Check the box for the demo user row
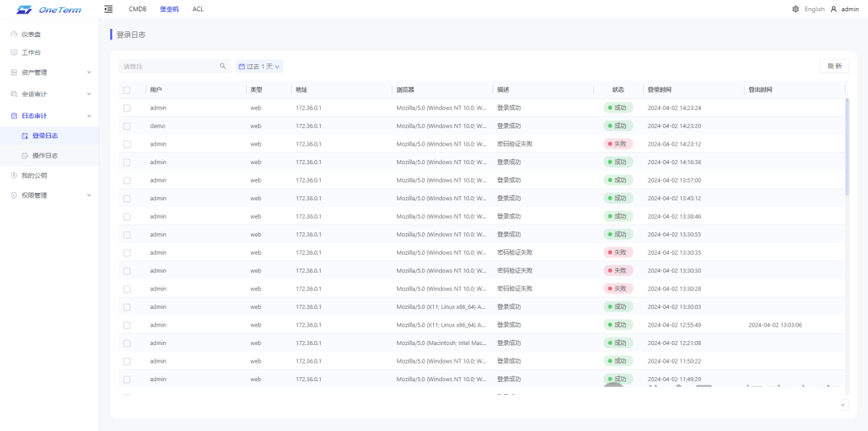The image size is (868, 431). pos(127,126)
